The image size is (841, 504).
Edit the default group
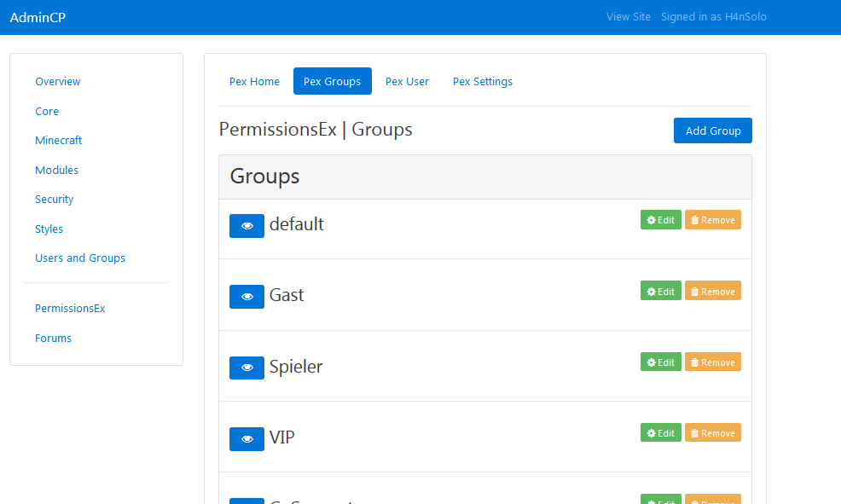[x=660, y=220]
